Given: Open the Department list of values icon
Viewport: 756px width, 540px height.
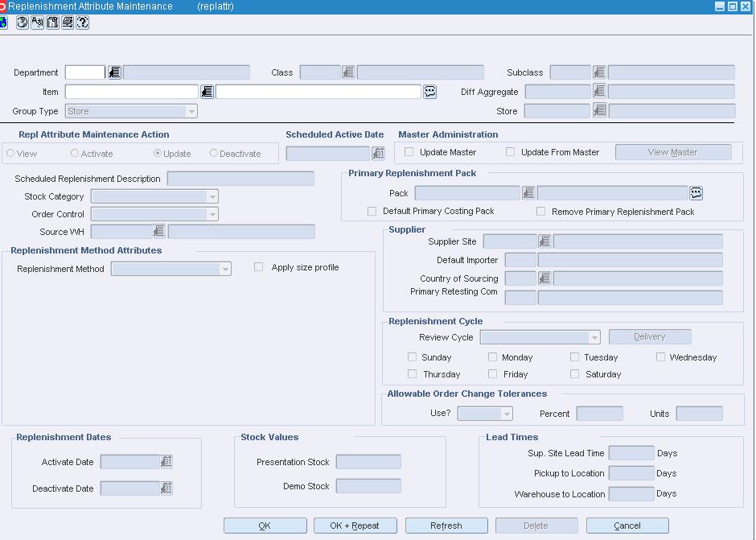Looking at the screenshot, I should [x=113, y=72].
